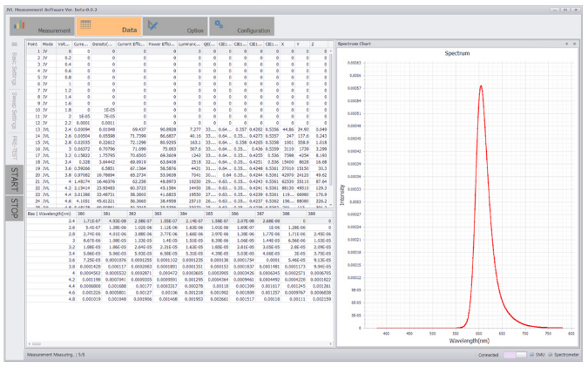The width and height of the screenshot is (588, 367).
Task: Minimize the JVL Measurement Software window
Action: tap(555, 10)
